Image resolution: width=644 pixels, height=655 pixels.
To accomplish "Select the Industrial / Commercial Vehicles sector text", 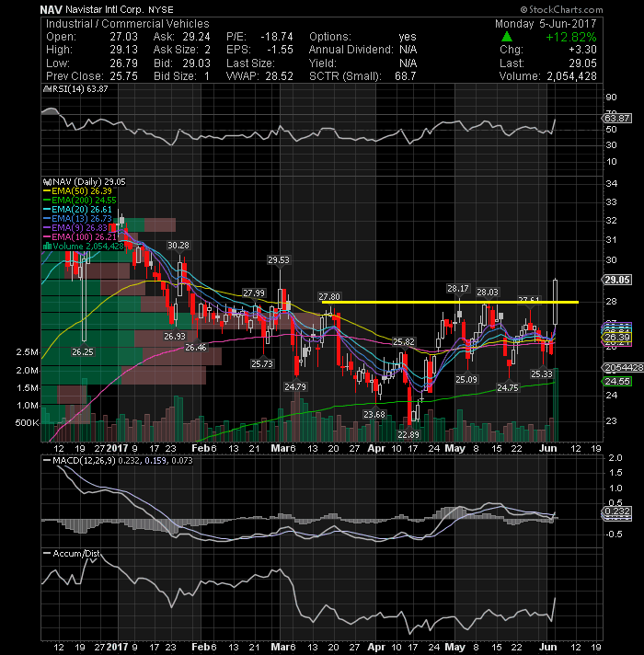I will (127, 24).
